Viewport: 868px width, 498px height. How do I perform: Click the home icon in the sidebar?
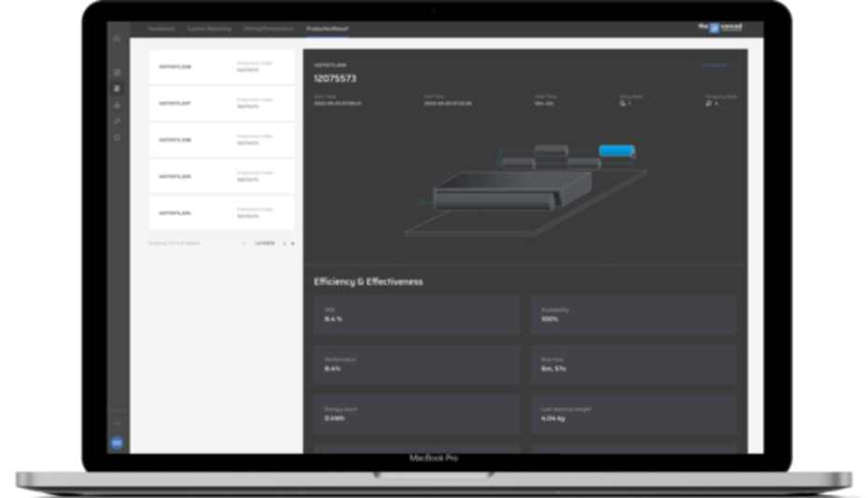(117, 39)
